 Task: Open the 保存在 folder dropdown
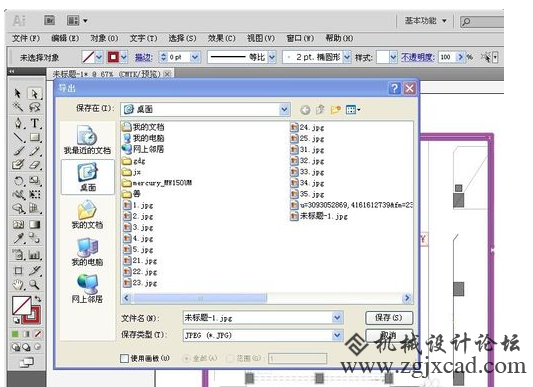click(284, 110)
